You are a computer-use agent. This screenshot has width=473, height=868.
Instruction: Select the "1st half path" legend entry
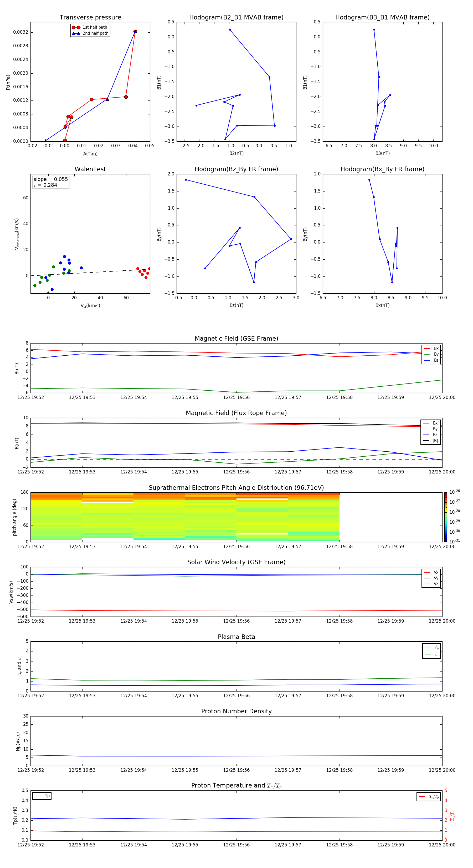(x=90, y=27)
